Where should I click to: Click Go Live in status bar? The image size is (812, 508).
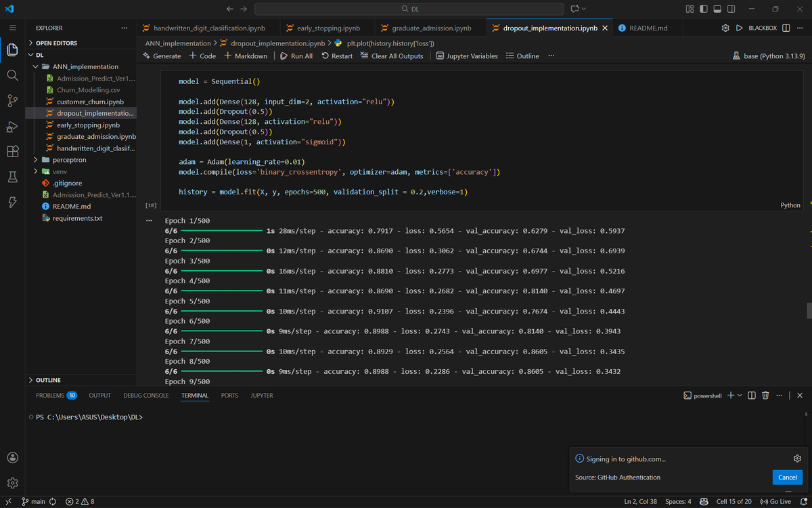pos(776,501)
